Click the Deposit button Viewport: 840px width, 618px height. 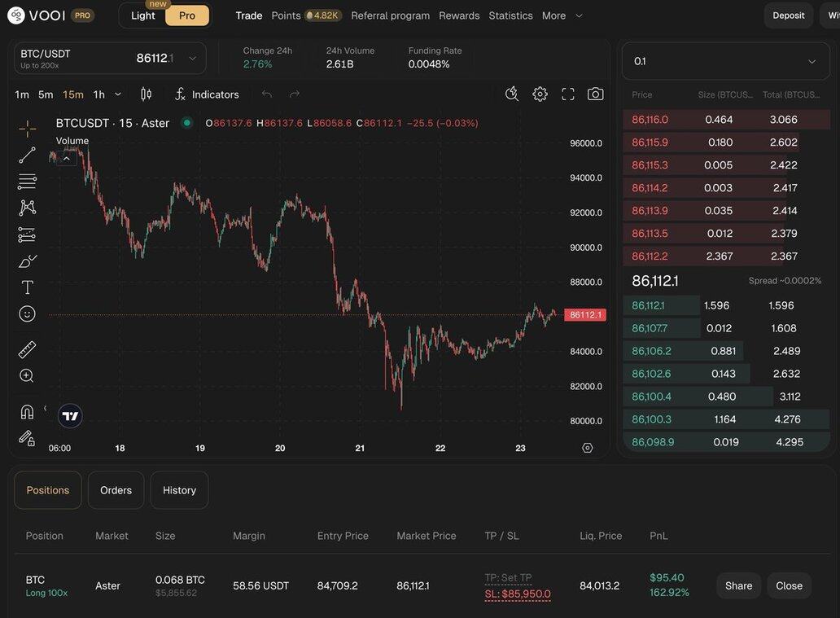click(788, 15)
